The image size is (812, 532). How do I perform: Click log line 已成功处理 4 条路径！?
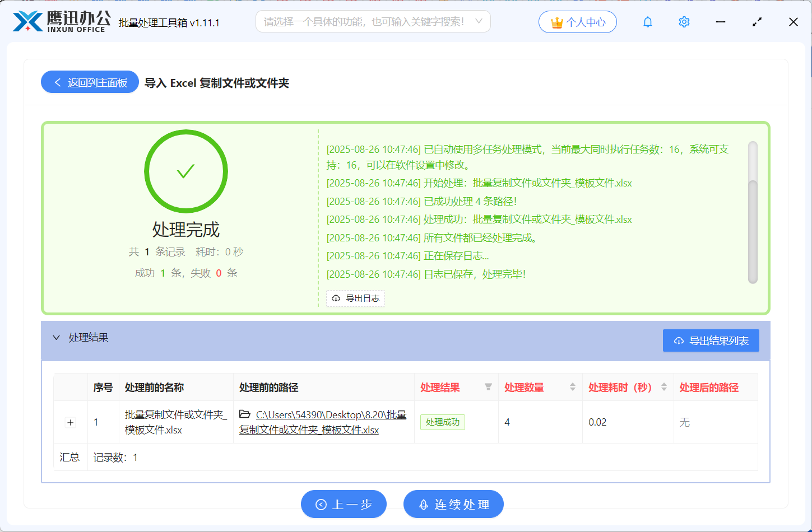pos(421,201)
